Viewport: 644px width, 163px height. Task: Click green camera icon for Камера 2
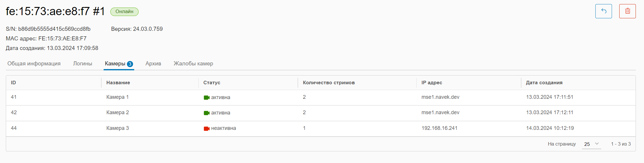206,113
